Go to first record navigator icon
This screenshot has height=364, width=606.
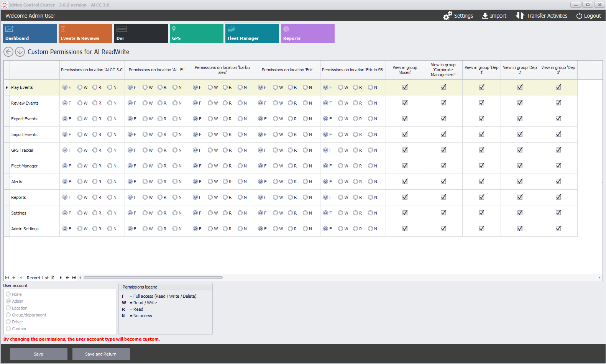tap(7, 278)
